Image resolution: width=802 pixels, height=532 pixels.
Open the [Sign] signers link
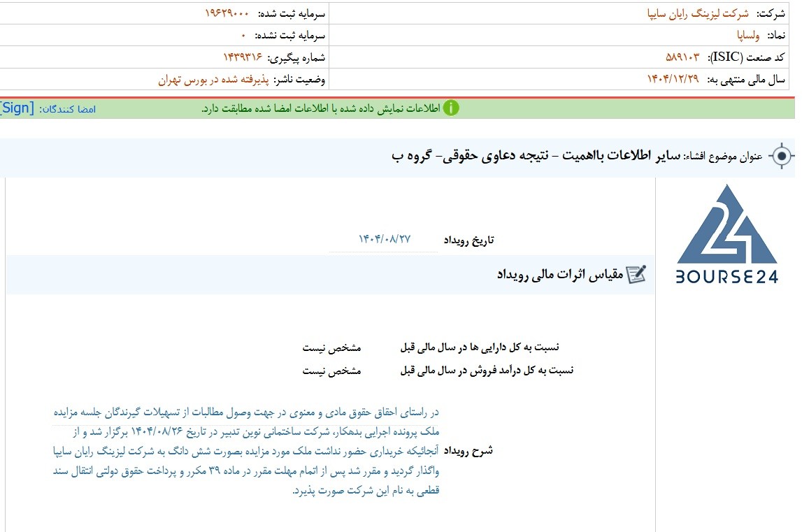17,108
